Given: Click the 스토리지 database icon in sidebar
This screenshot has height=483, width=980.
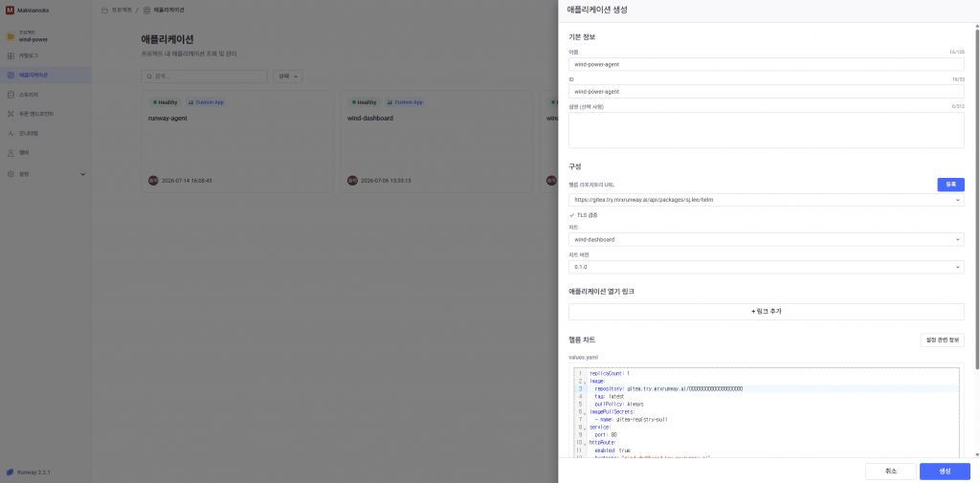Looking at the screenshot, I should coord(11,95).
